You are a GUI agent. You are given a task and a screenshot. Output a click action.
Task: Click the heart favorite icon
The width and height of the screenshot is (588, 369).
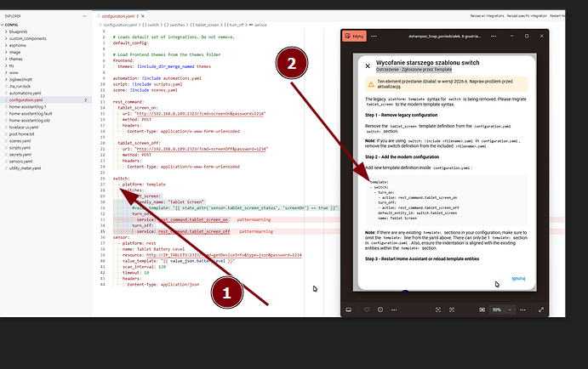367,309
